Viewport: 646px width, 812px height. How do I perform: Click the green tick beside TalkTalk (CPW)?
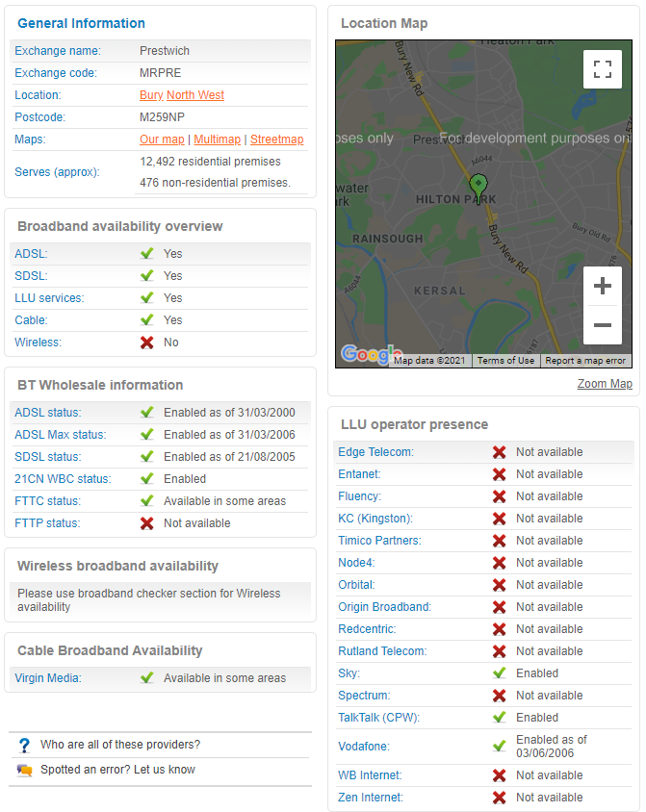[500, 717]
